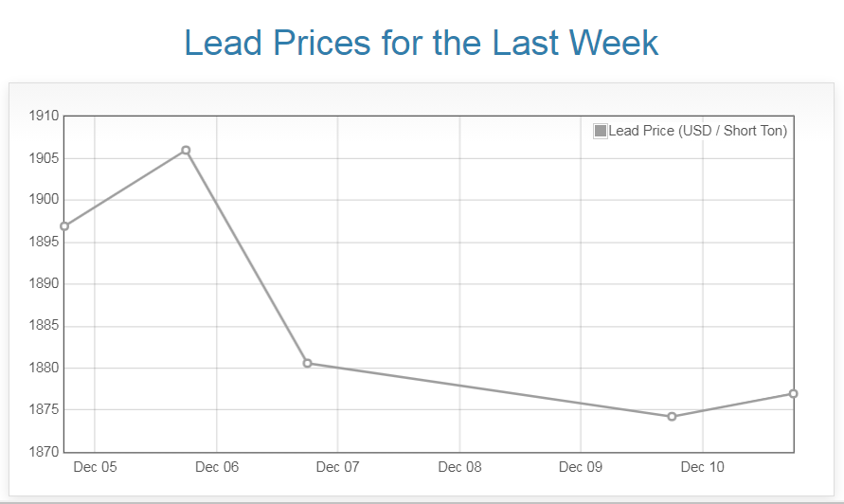
Task: Click the 1910 y-axis value label
Action: 45,117
